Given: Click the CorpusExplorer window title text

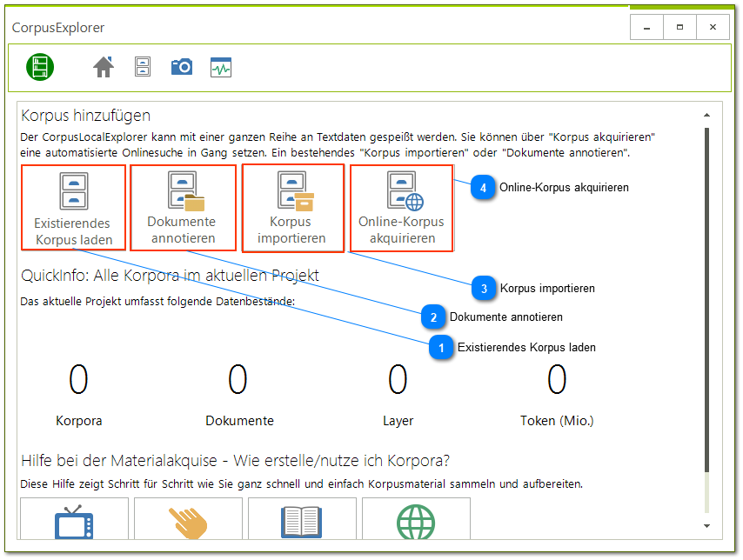Looking at the screenshot, I should coord(58,28).
